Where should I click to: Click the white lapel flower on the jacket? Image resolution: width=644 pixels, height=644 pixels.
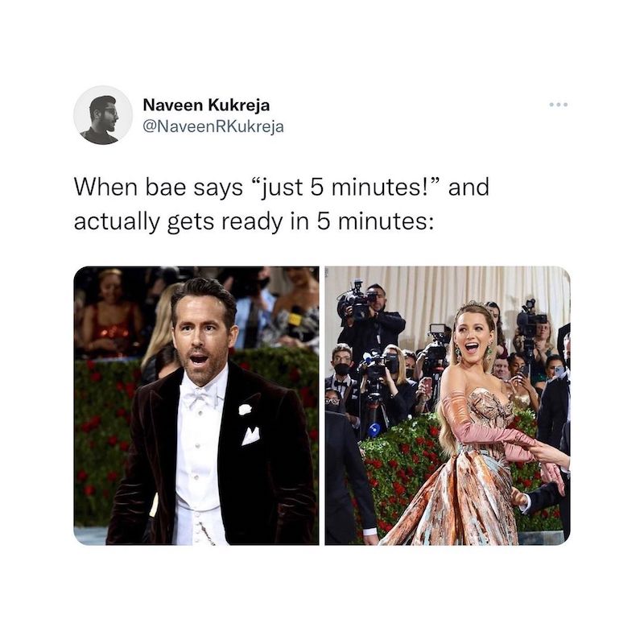point(245,409)
